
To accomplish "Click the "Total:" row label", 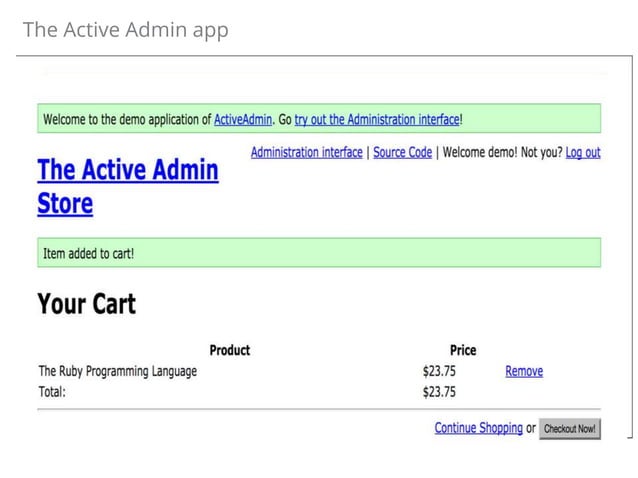I will click(52, 392).
